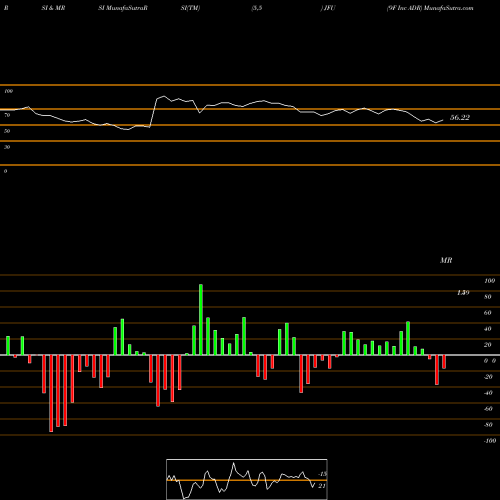Click the 70 label on RSI axis
The width and height of the screenshot is (500, 500).
pos(7,115)
